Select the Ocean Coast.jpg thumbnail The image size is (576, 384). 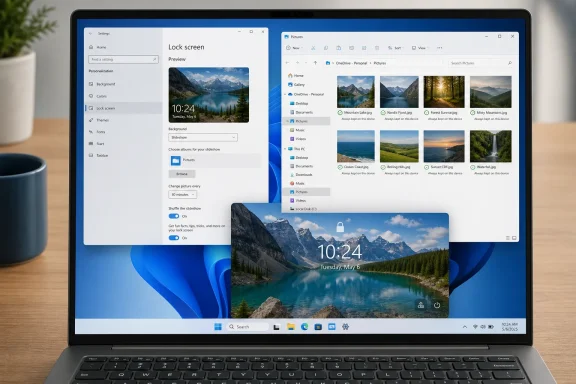pyautogui.click(x=356, y=146)
